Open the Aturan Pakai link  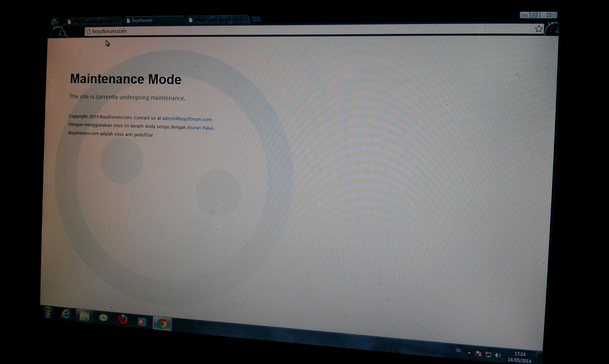tap(200, 128)
